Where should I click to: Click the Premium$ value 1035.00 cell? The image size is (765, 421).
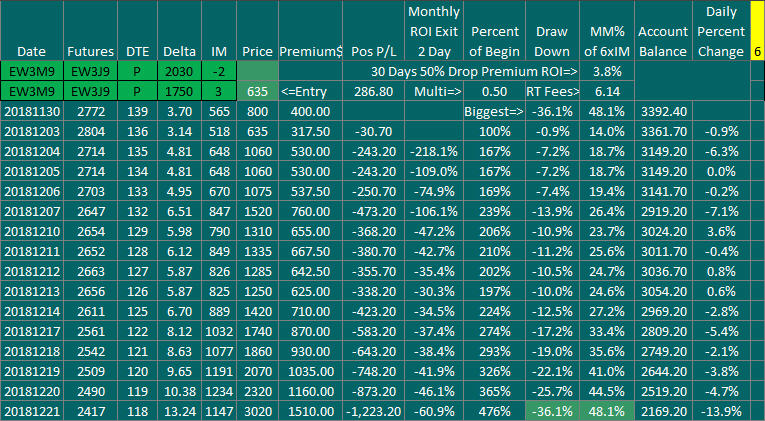click(x=310, y=371)
